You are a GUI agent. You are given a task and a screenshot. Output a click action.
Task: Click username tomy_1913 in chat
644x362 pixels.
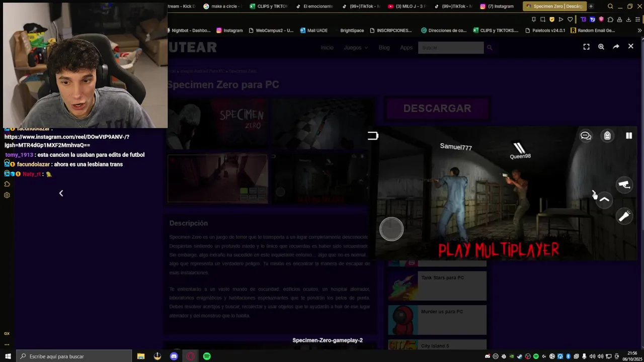pos(19,155)
